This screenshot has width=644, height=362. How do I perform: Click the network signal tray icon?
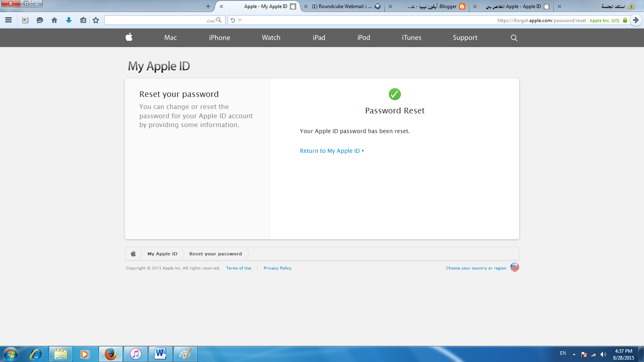tap(594, 354)
